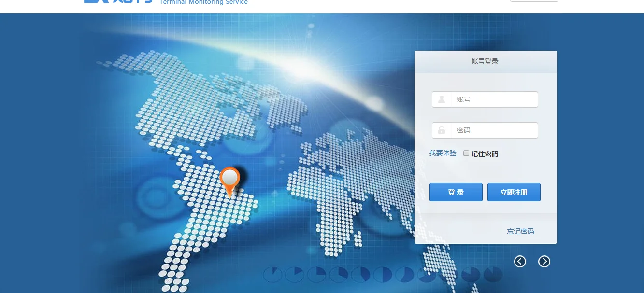Open the selector box at the top right
The height and width of the screenshot is (293, 644).
coord(534,1)
